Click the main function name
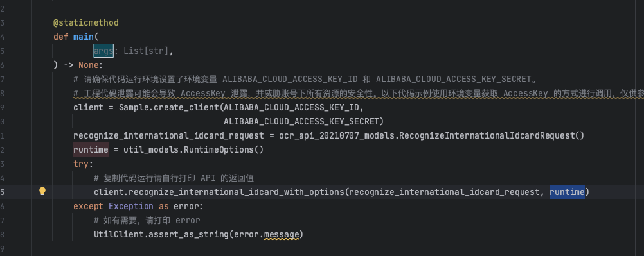The width and height of the screenshot is (644, 256). point(84,37)
